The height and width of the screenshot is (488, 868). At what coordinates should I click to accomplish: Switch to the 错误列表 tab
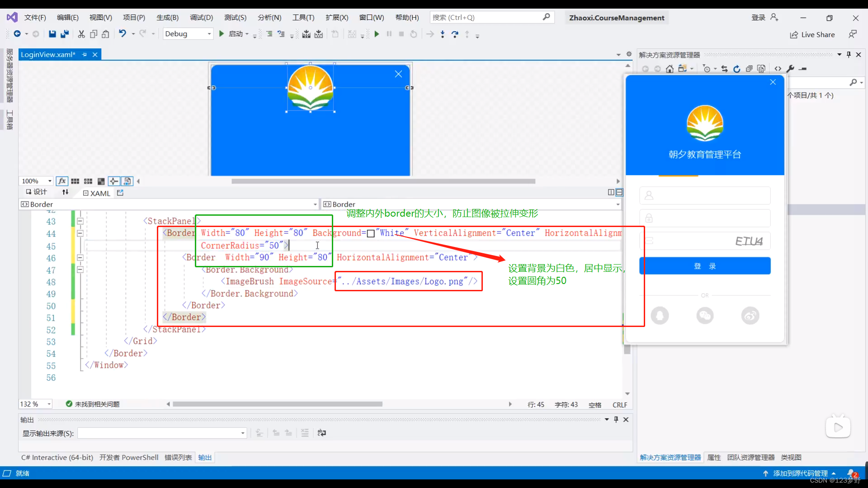coord(178,457)
